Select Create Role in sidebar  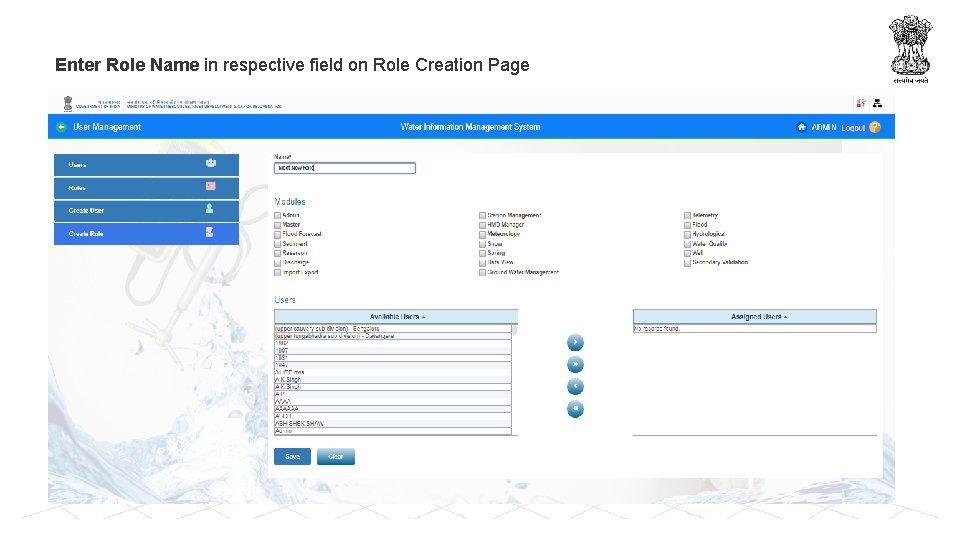146,234
